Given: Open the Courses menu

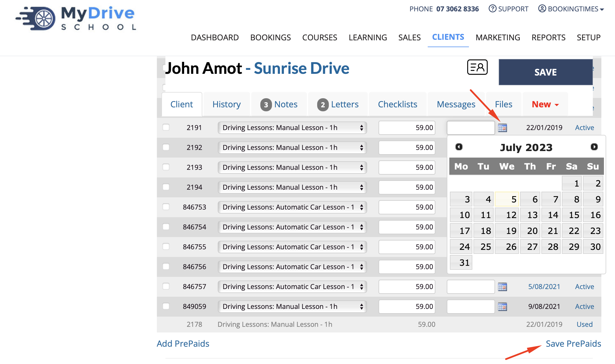Looking at the screenshot, I should [320, 37].
